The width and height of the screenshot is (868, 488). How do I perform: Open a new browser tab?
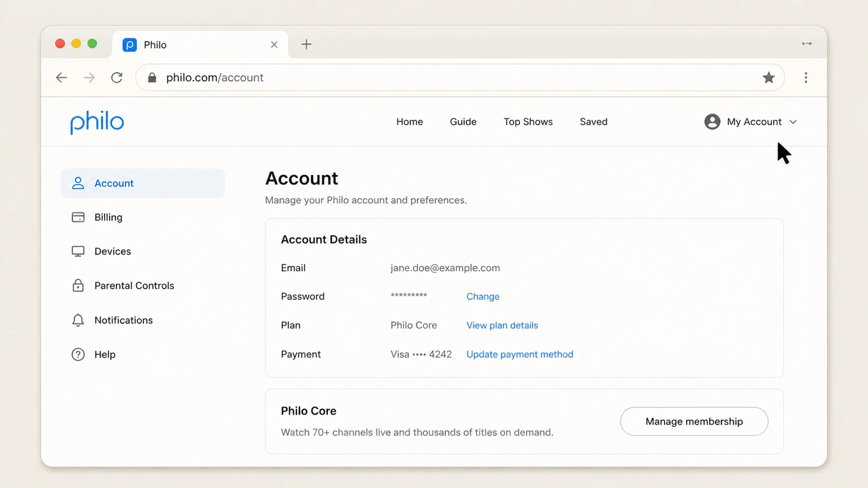point(306,45)
